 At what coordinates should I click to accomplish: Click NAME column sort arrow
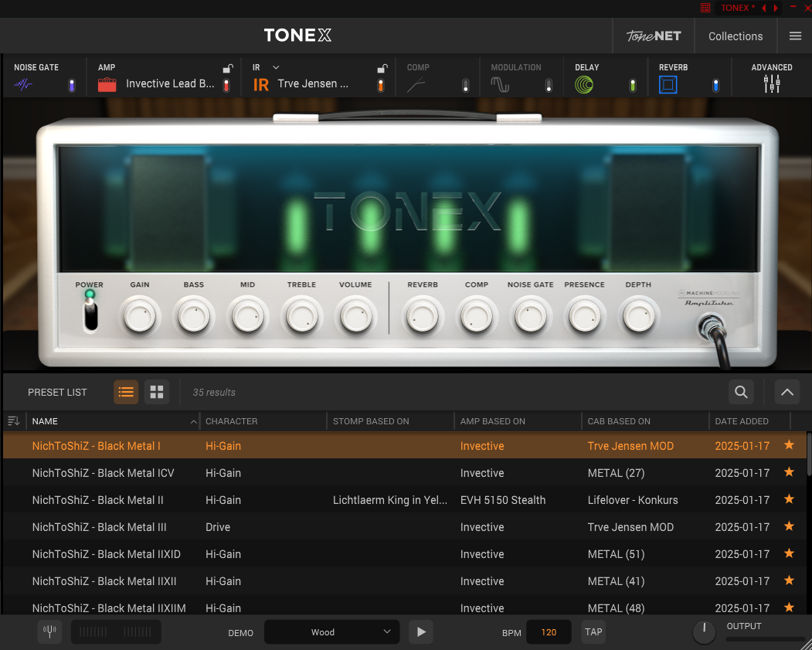[x=194, y=421]
